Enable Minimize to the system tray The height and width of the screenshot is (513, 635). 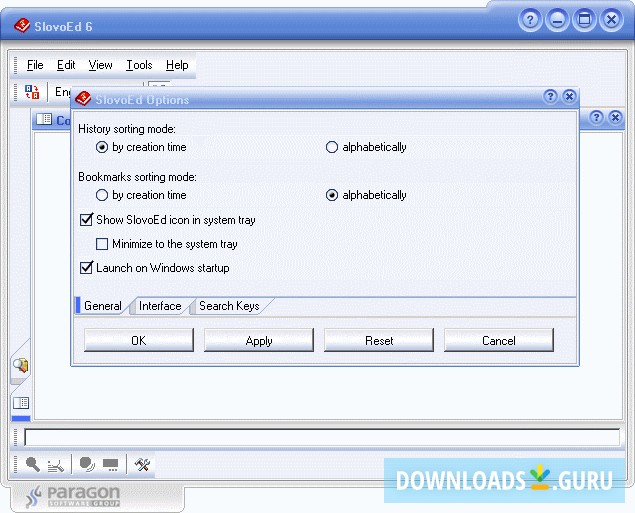[166, 244]
